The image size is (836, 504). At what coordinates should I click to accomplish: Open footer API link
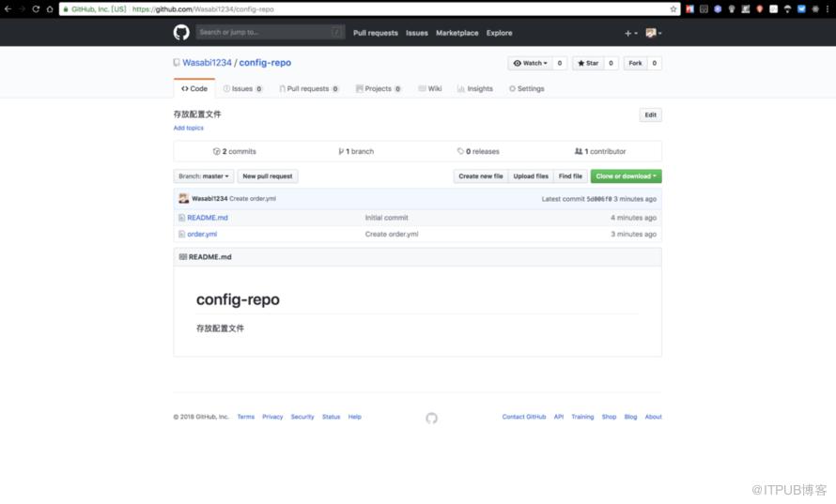[559, 417]
